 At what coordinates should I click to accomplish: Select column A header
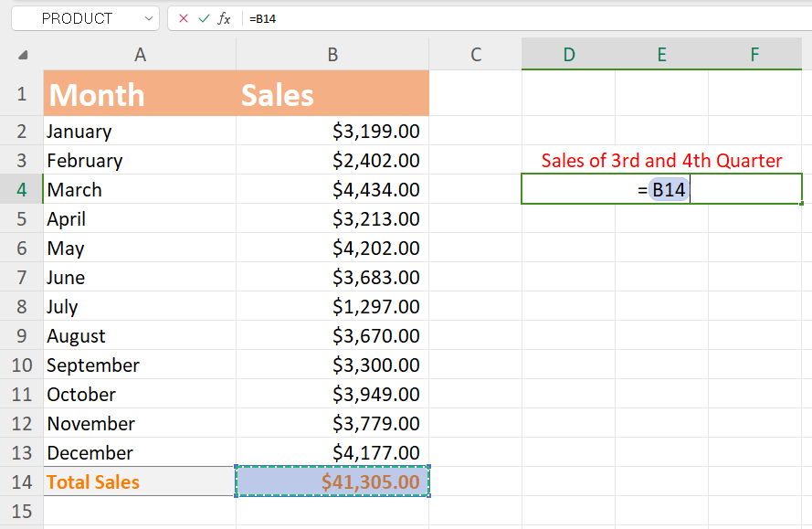(140, 54)
